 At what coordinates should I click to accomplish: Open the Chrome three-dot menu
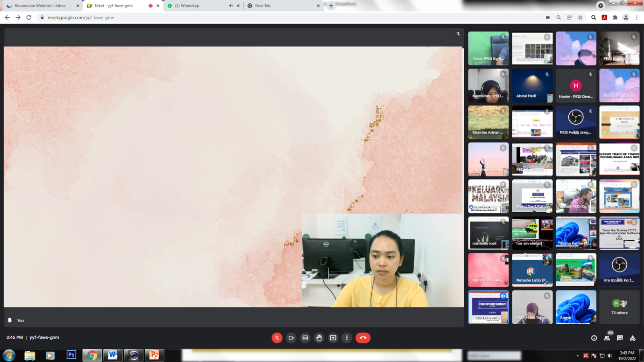coord(637,18)
